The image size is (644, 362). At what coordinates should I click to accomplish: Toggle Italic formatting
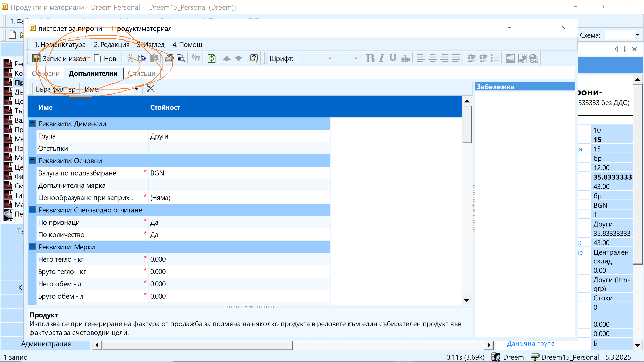382,58
